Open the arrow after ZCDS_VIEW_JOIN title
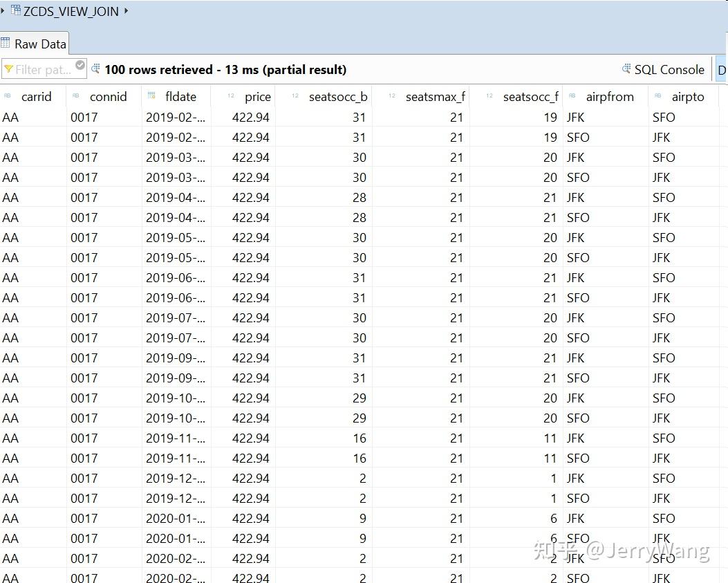 tap(126, 10)
